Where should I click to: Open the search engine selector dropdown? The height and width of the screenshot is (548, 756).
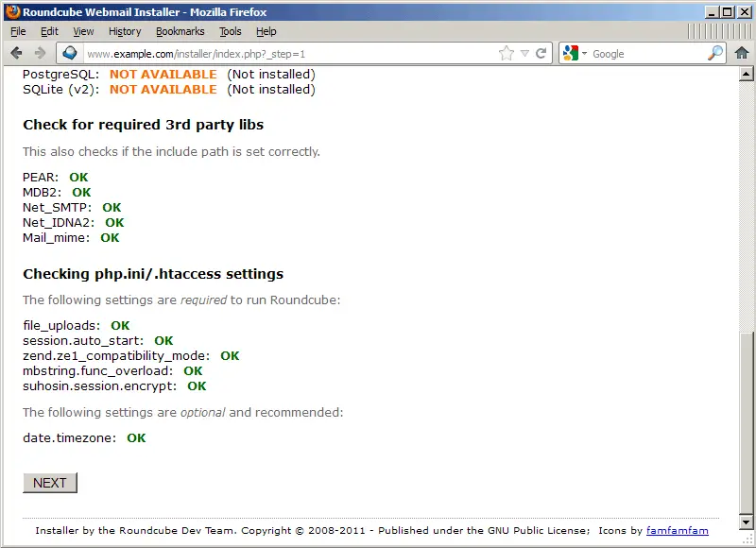coord(584,53)
